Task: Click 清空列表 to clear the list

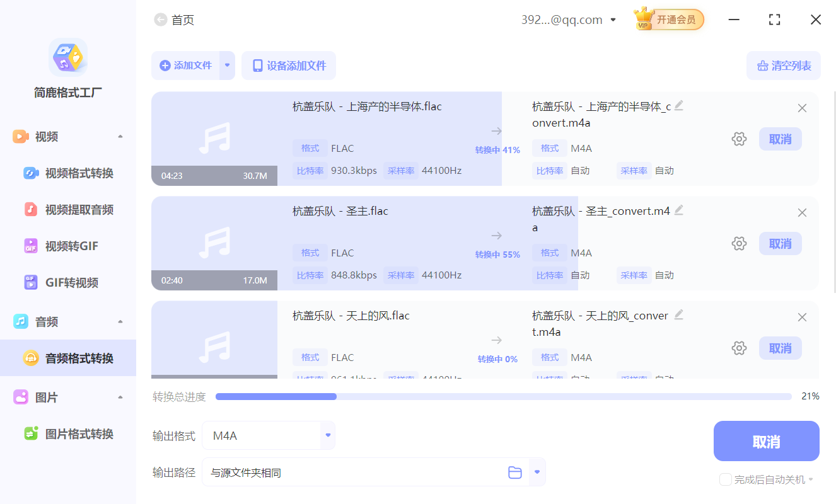Action: (x=783, y=65)
